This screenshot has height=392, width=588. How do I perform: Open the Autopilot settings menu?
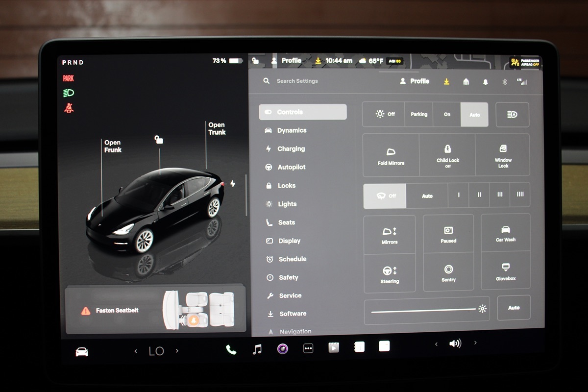(291, 167)
